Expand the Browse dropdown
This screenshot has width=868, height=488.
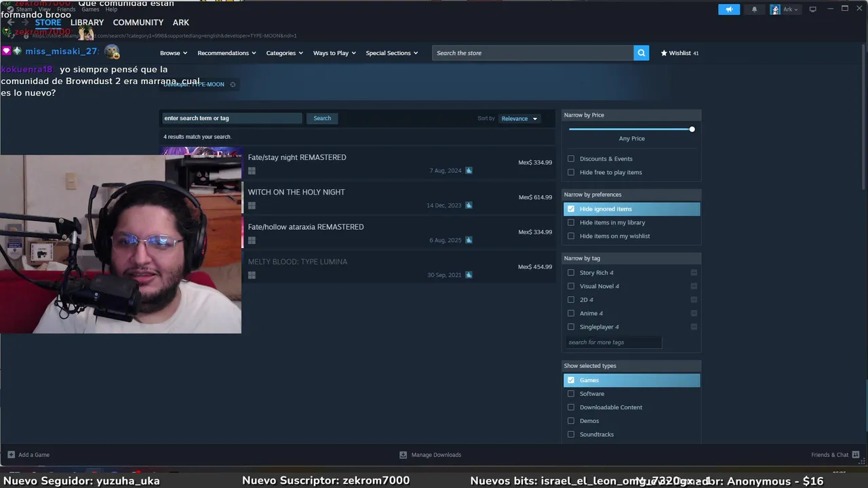[x=174, y=53]
